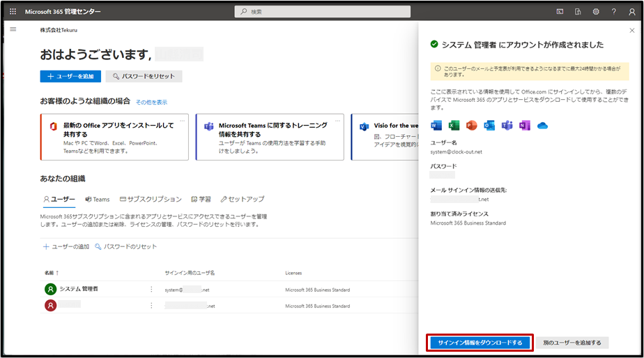Click the Visio logo on third card

364,126
